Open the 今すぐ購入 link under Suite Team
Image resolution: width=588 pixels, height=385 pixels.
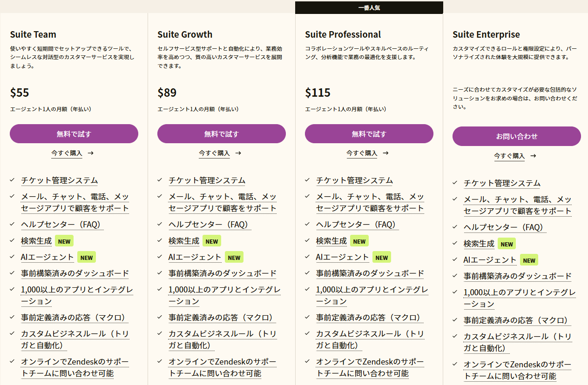[x=67, y=153]
